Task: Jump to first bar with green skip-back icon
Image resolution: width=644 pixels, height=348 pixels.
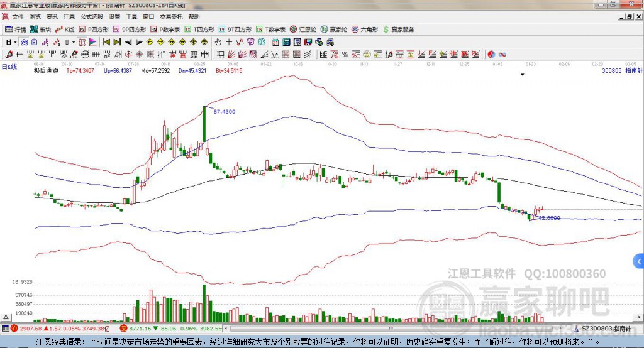Action: [106, 42]
